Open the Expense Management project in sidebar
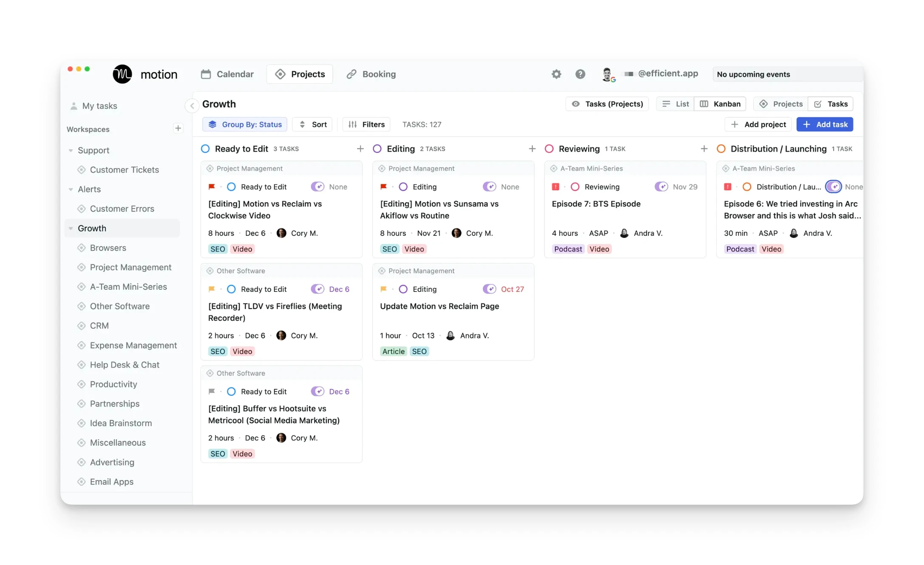The height and width of the screenshot is (565, 924). click(133, 345)
